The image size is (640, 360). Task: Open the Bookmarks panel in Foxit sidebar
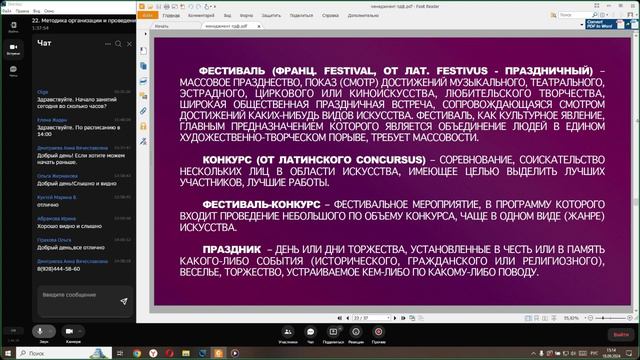[x=143, y=51]
